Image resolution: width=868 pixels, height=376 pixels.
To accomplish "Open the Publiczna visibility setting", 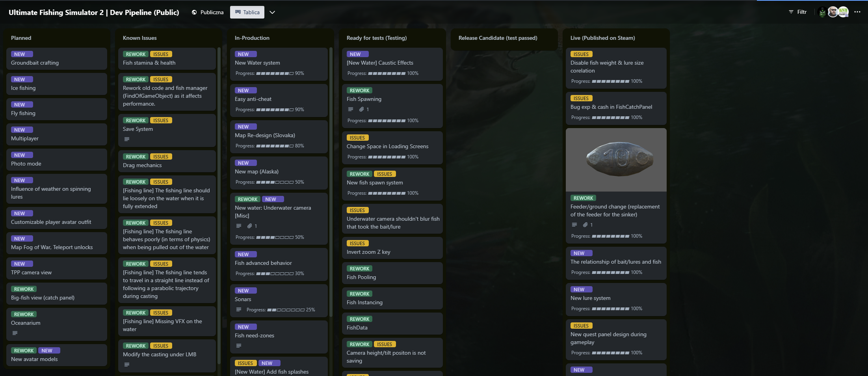I will (x=208, y=12).
